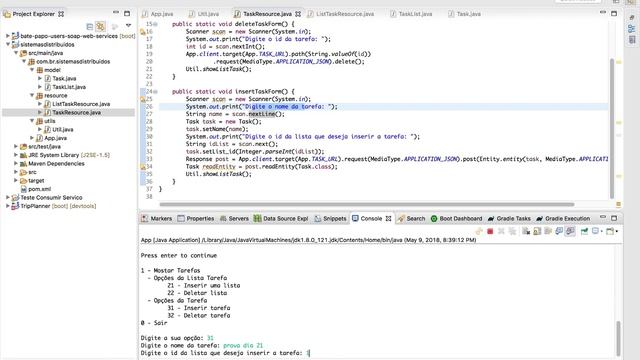640x360 pixels.
Task: Click top overview ruler warning marker
Action: click(x=619, y=62)
